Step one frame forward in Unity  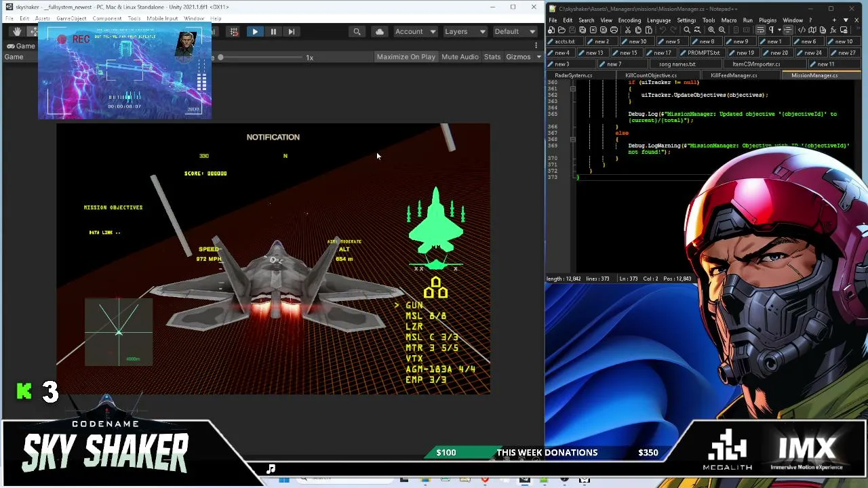292,31
